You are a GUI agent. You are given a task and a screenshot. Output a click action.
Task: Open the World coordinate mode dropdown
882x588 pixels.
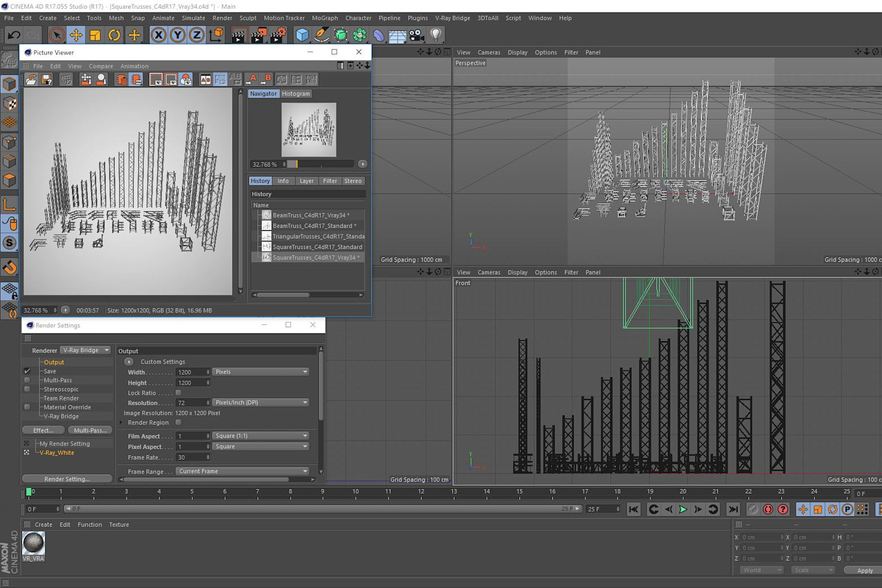tap(761, 570)
